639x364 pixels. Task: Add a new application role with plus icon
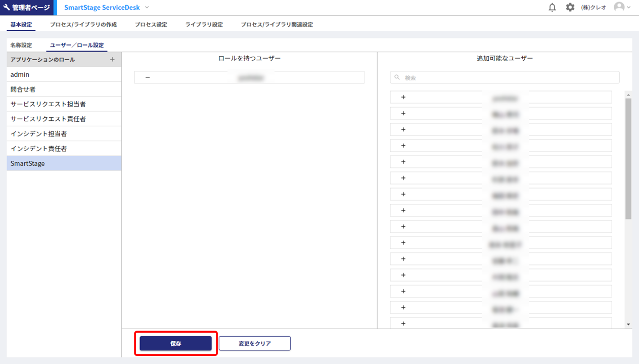point(112,60)
